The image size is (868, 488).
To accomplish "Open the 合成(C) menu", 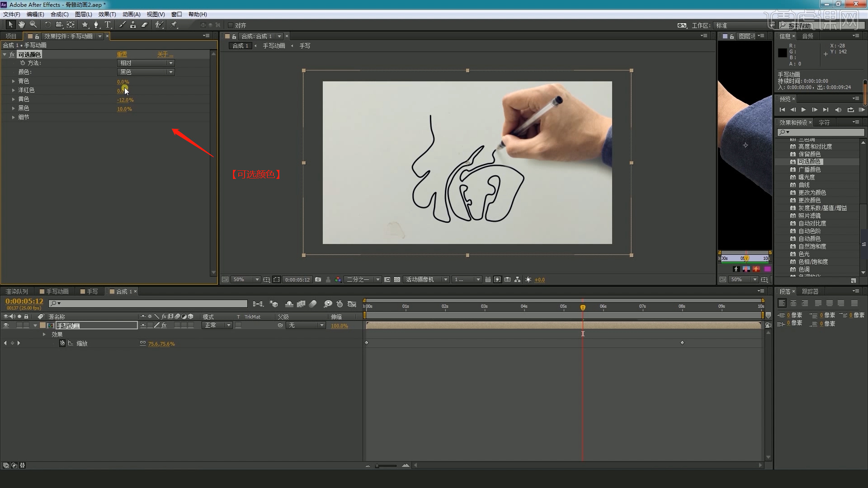I will (60, 14).
